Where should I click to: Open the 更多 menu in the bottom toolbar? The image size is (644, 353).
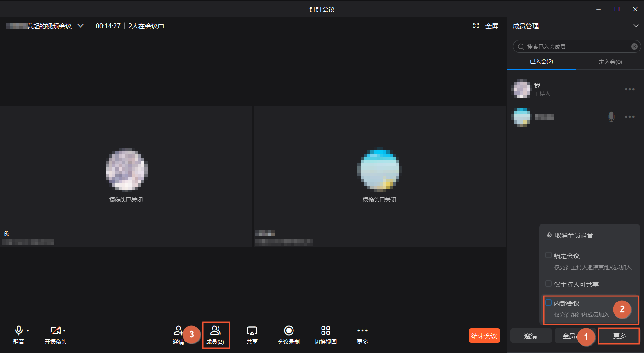[362, 335]
